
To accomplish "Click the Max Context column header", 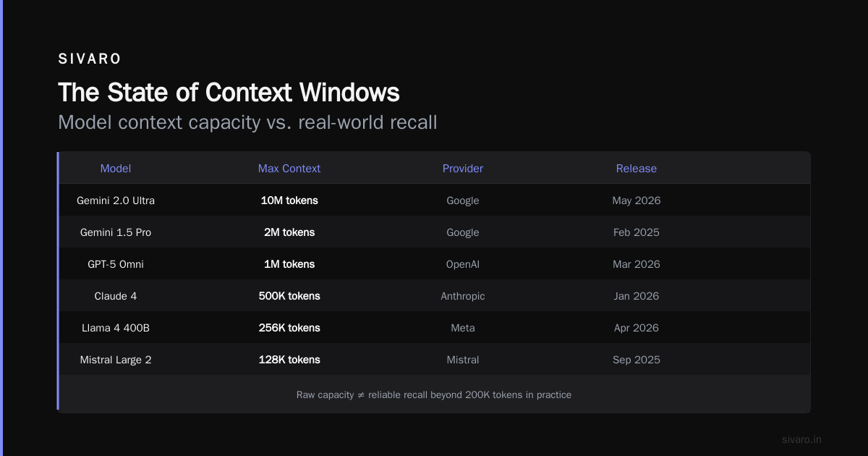I will point(289,169).
